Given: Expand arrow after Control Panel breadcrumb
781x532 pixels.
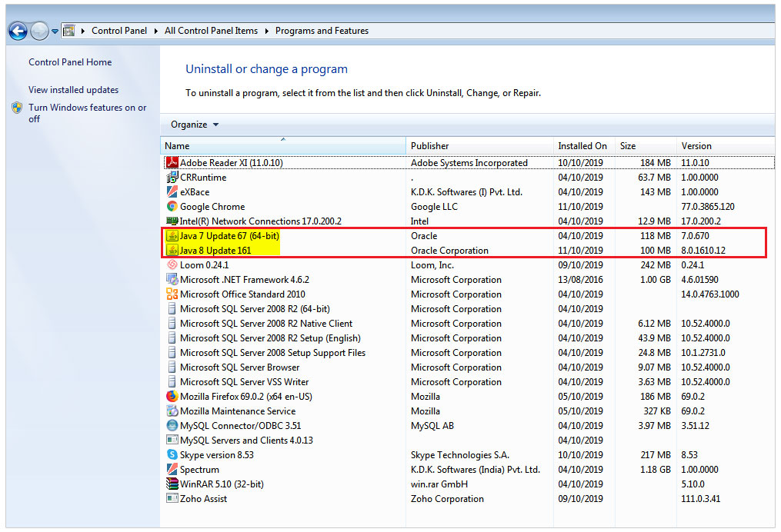Looking at the screenshot, I should coord(156,31).
